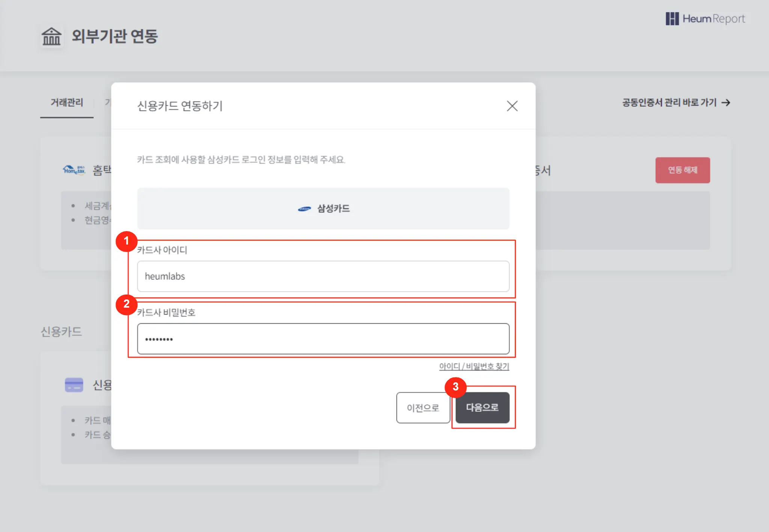This screenshot has height=532, width=769.
Task: Close the 신용카드 연동하기 dialog with X
Action: click(x=512, y=106)
